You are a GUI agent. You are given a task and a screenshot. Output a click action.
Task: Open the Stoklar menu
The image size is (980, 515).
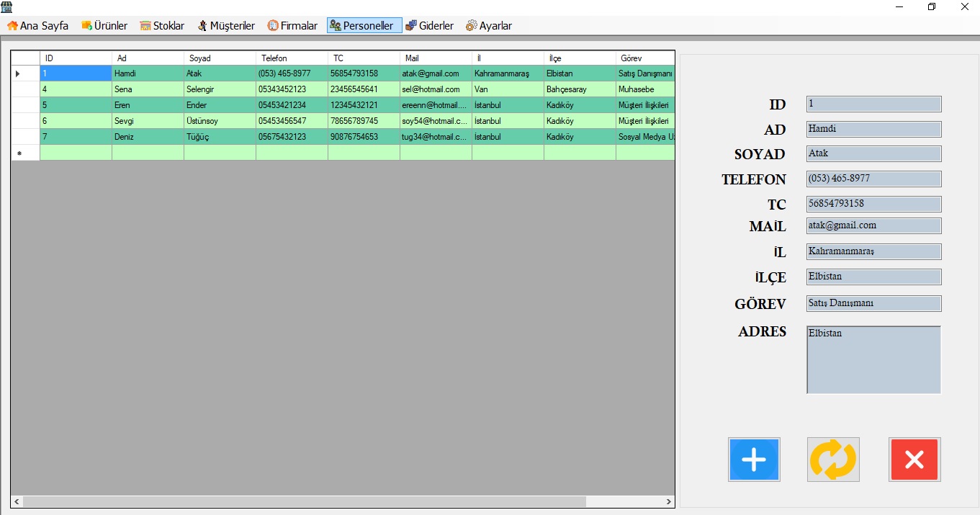click(162, 25)
